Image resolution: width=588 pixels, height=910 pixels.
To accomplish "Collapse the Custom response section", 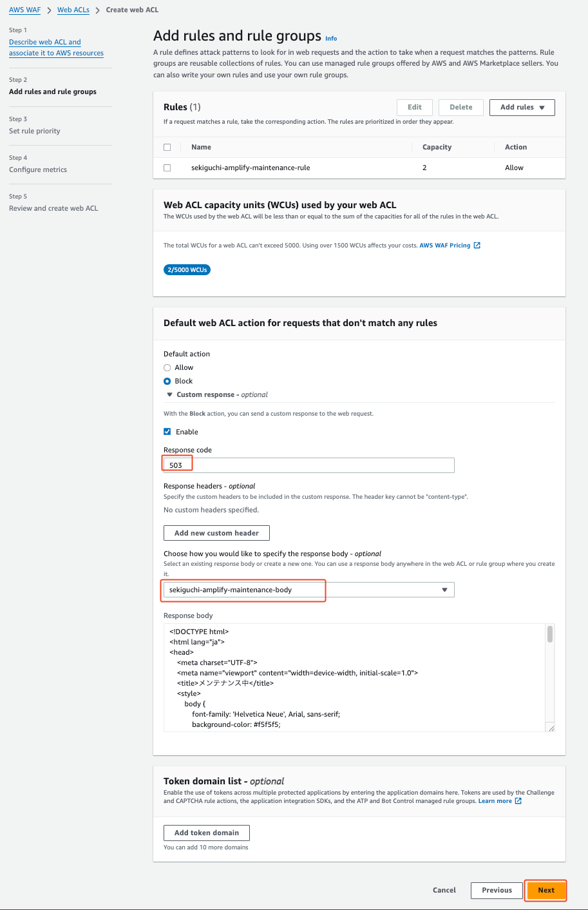I will [170, 394].
